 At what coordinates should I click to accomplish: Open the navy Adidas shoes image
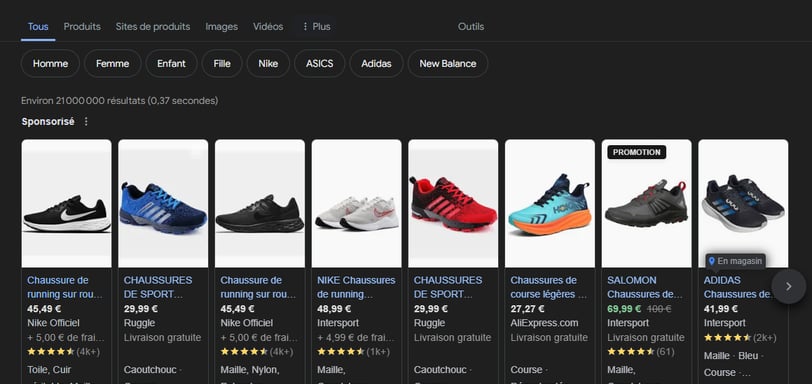[743, 203]
